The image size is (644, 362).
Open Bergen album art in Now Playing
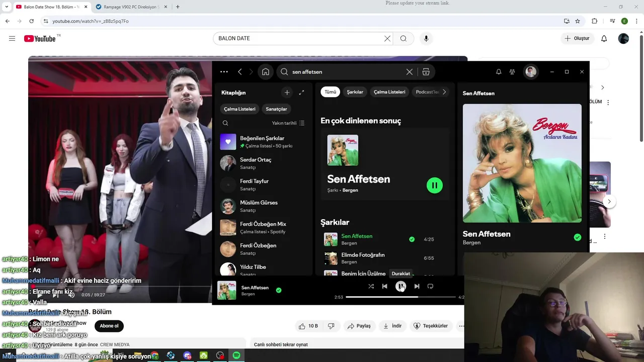(x=522, y=163)
